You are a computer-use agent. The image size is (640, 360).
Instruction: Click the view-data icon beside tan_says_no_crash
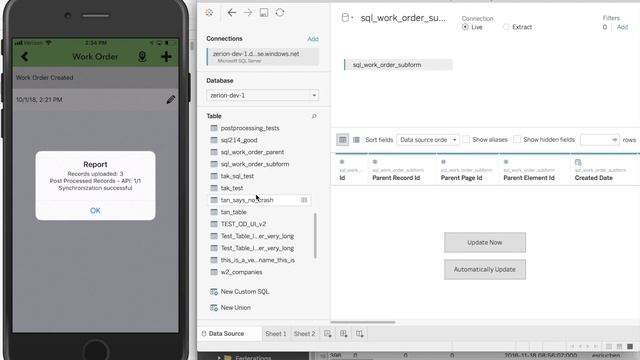point(304,200)
